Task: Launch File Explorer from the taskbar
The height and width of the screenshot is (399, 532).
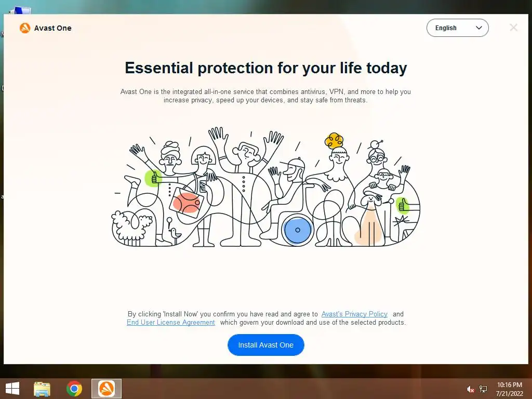Action: click(42, 389)
